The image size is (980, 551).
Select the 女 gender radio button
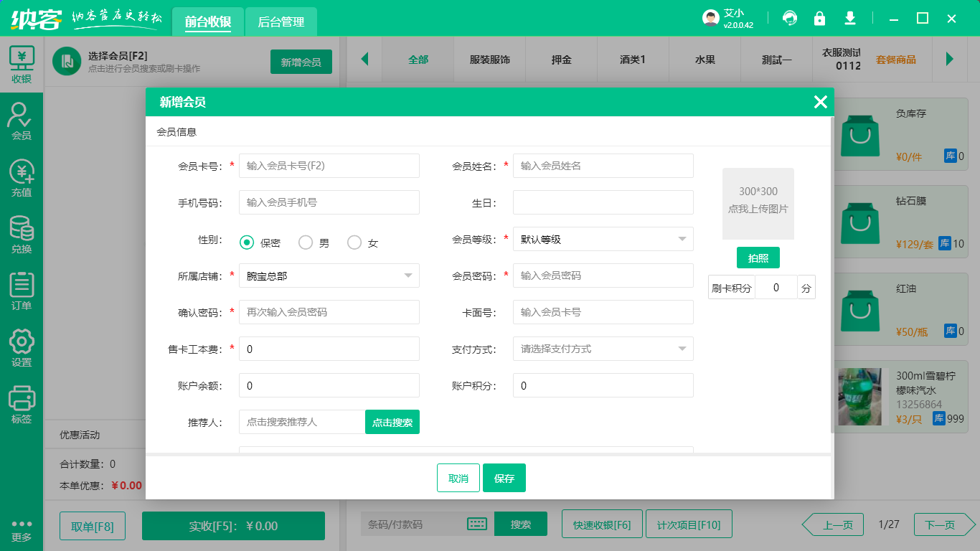click(354, 242)
